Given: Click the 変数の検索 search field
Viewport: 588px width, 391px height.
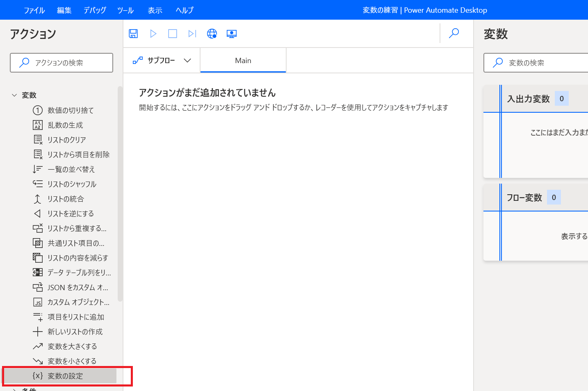Looking at the screenshot, I should click(536, 63).
